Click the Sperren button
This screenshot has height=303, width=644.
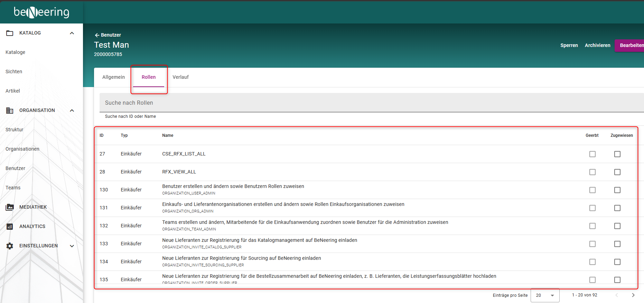coord(569,45)
